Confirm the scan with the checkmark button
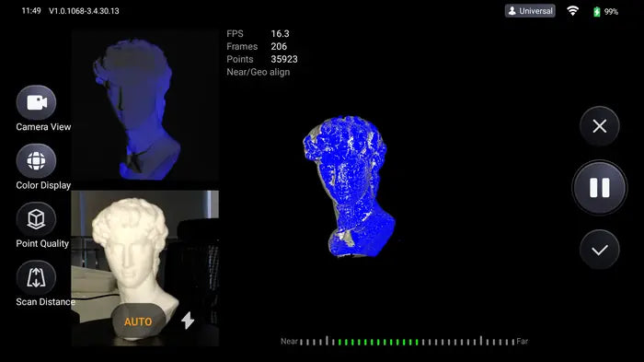Screen dimensions: 644x362 tap(600, 250)
